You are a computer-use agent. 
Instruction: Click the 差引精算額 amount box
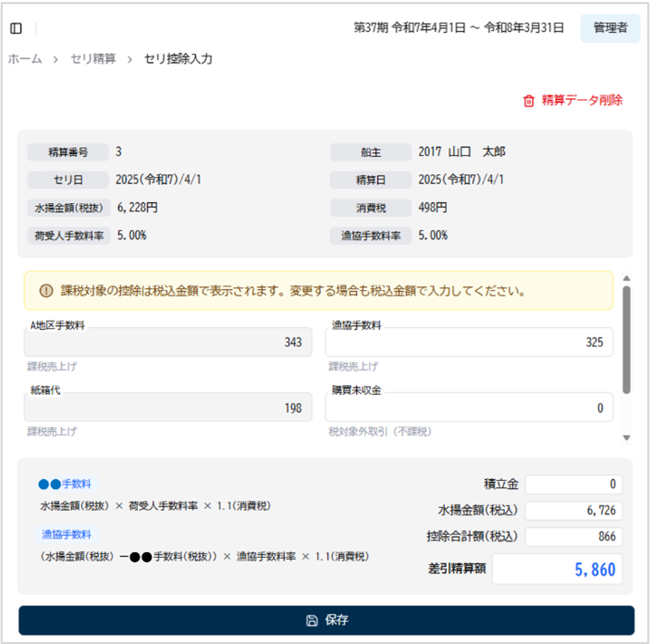pyautogui.click(x=557, y=569)
